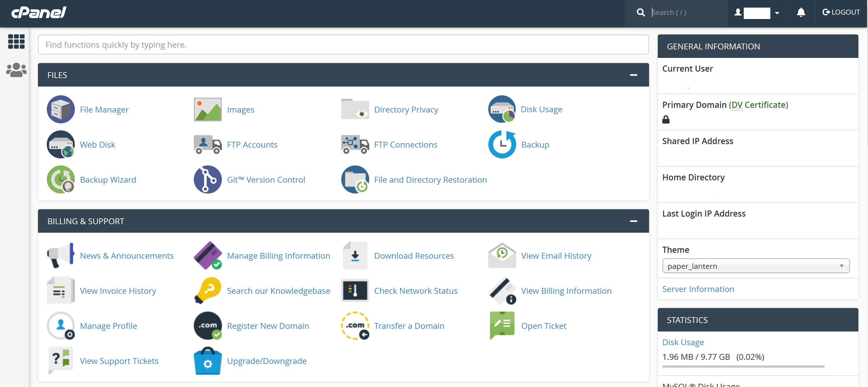Click the notifications bell icon

click(x=800, y=13)
